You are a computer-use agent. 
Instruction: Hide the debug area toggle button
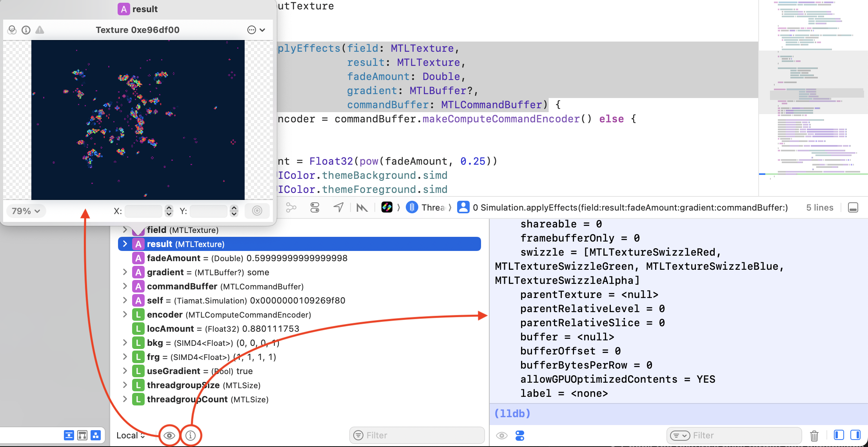click(x=853, y=207)
